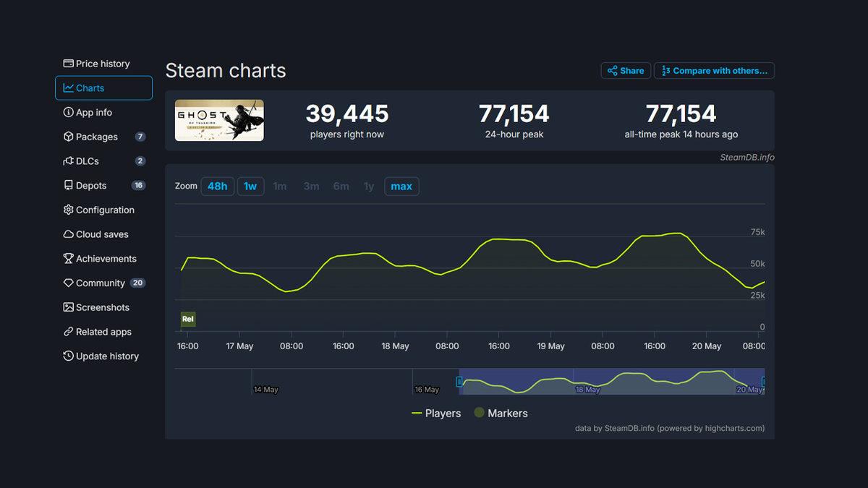Open the Cloud saves section

tap(102, 234)
